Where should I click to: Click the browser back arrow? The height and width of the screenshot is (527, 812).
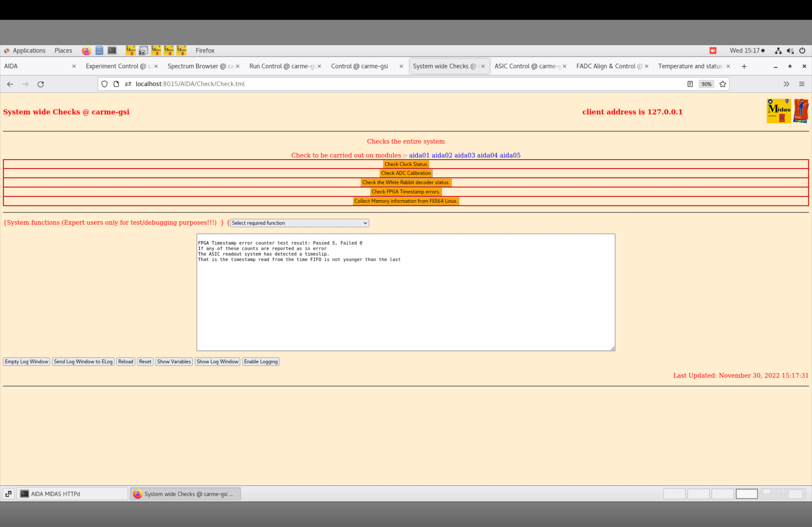[x=10, y=84]
